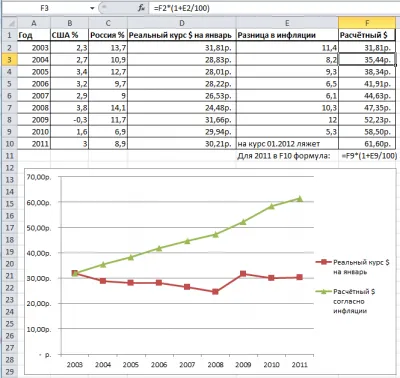Click the cell labeled Год
Image resolution: width=400 pixels, height=378 pixels.
[34, 35]
